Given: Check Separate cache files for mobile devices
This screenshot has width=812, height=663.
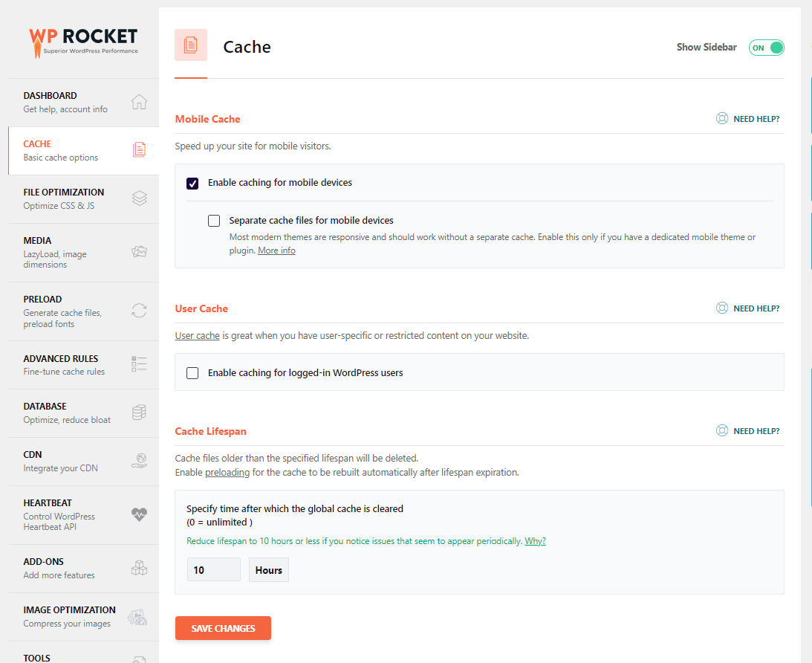Looking at the screenshot, I should coord(214,221).
